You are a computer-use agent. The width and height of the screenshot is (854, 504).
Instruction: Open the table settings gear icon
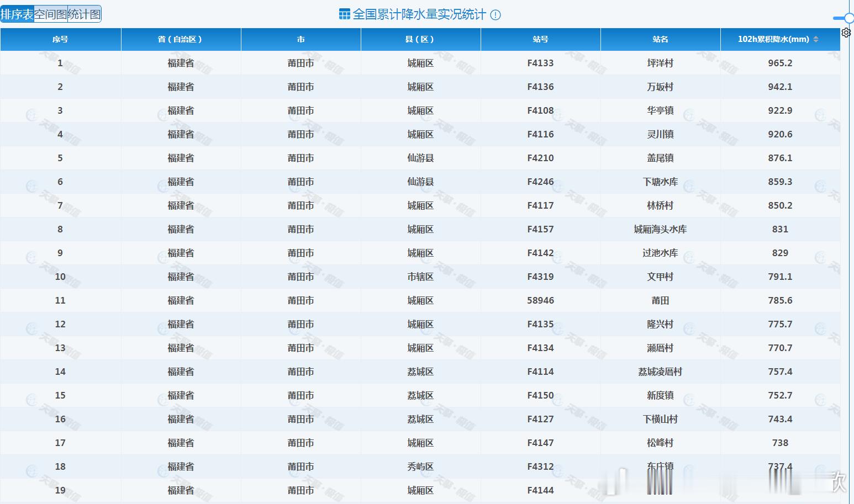point(846,33)
